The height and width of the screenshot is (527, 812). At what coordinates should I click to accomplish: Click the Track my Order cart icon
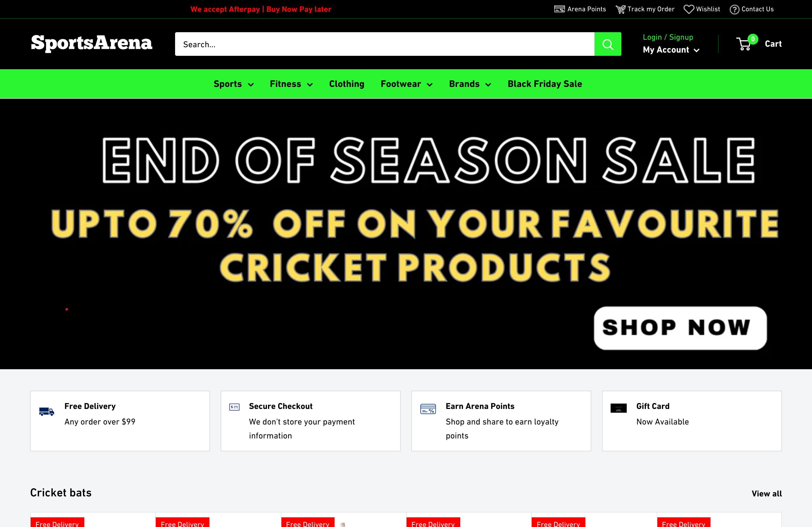[620, 9]
